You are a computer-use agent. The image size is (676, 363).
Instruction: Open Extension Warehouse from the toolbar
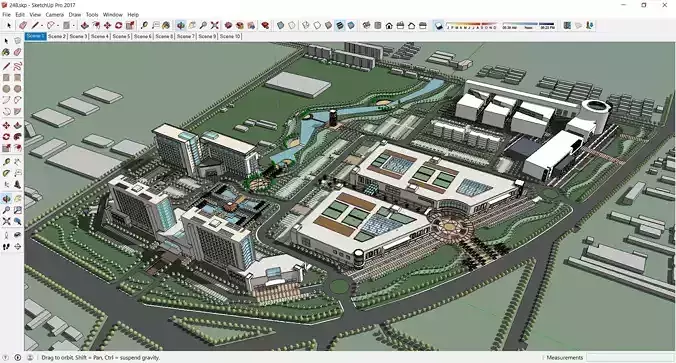pos(240,25)
